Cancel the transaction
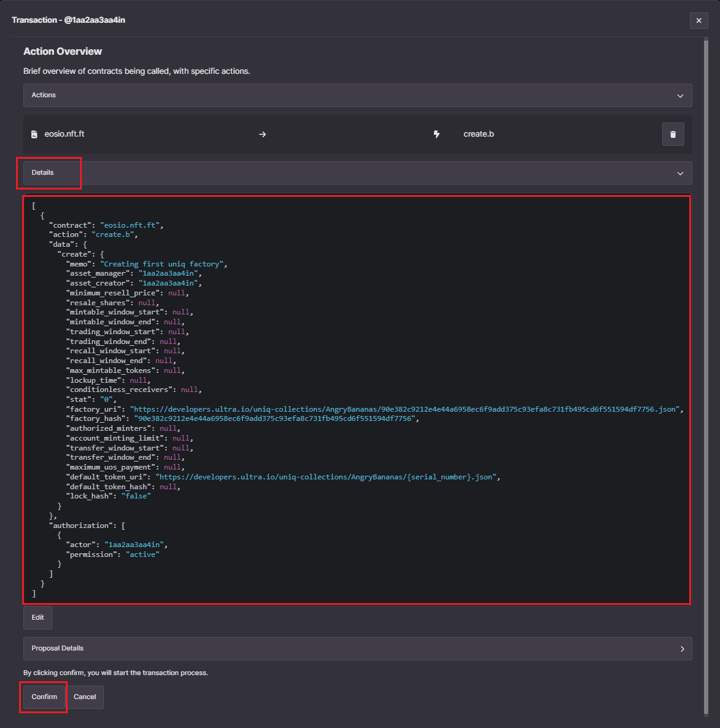The width and height of the screenshot is (720, 728). 84,697
